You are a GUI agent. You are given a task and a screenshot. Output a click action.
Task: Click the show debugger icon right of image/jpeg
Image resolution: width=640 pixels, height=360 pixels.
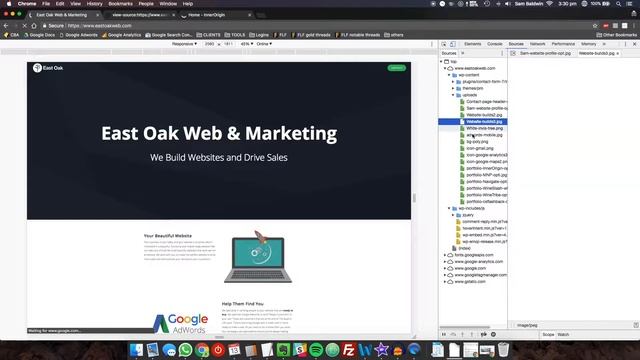click(636, 325)
